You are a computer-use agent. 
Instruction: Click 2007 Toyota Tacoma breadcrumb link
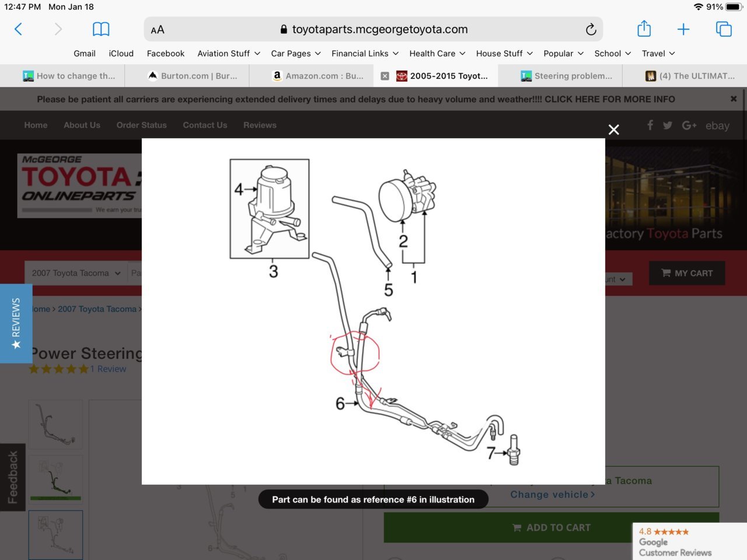click(97, 309)
